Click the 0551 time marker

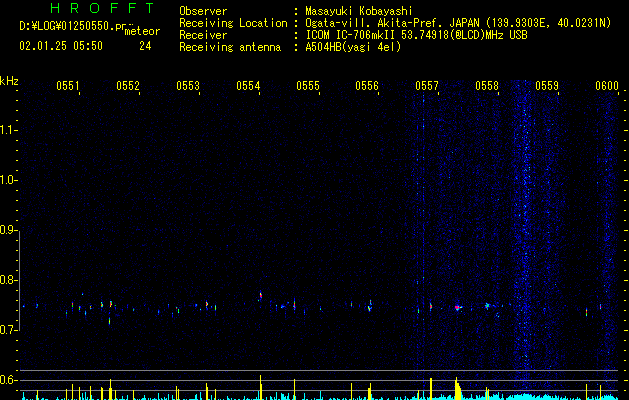point(68,86)
